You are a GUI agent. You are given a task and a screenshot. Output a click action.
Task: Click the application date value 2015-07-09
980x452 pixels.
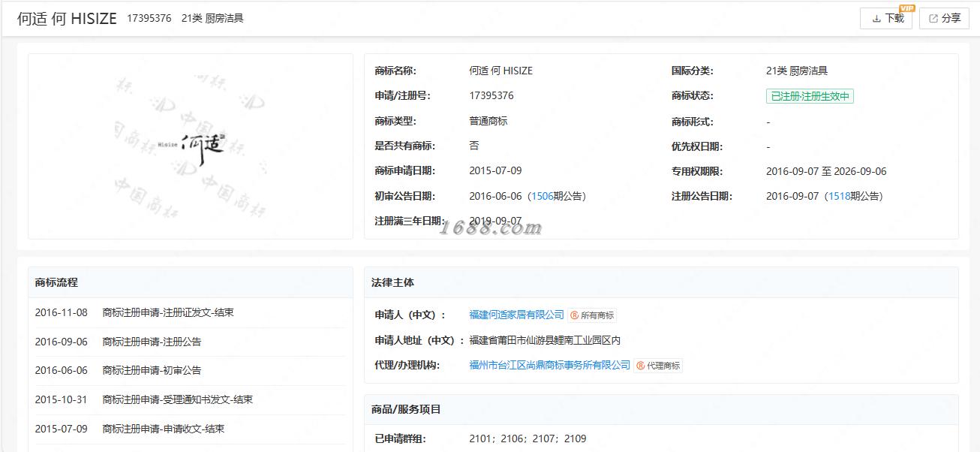tap(495, 170)
